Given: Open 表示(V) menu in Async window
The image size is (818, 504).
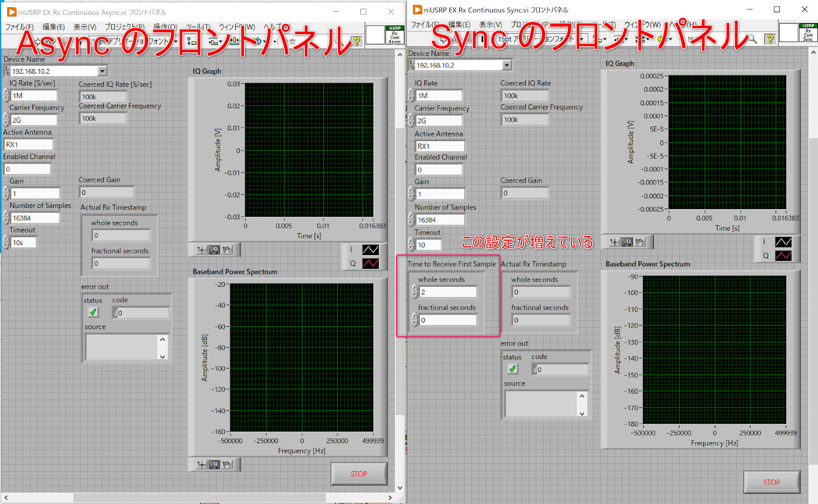Looking at the screenshot, I should pos(85,27).
